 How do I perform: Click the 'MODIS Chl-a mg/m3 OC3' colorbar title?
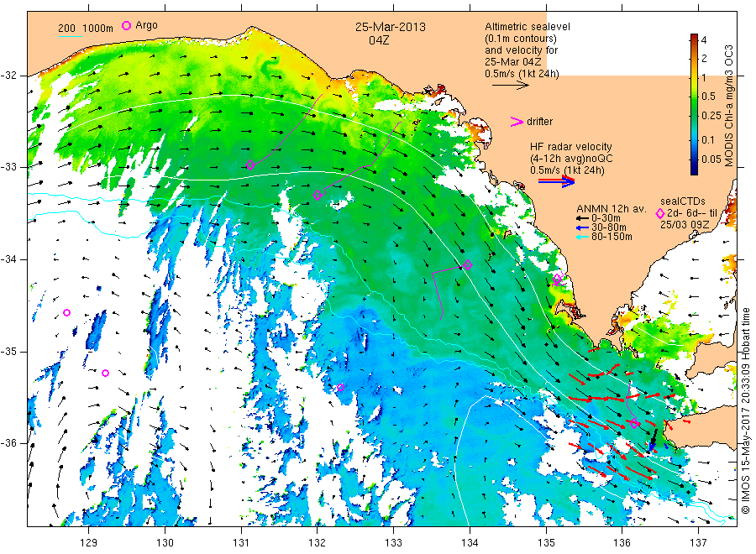tap(729, 106)
